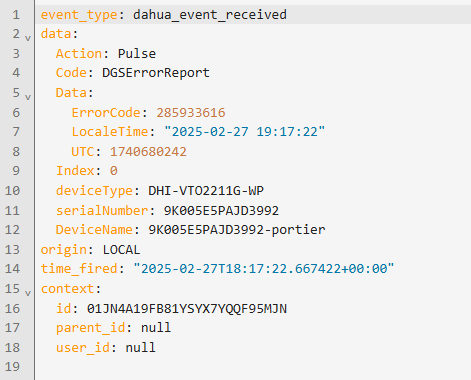Click the UTC key on line 8

[83, 152]
